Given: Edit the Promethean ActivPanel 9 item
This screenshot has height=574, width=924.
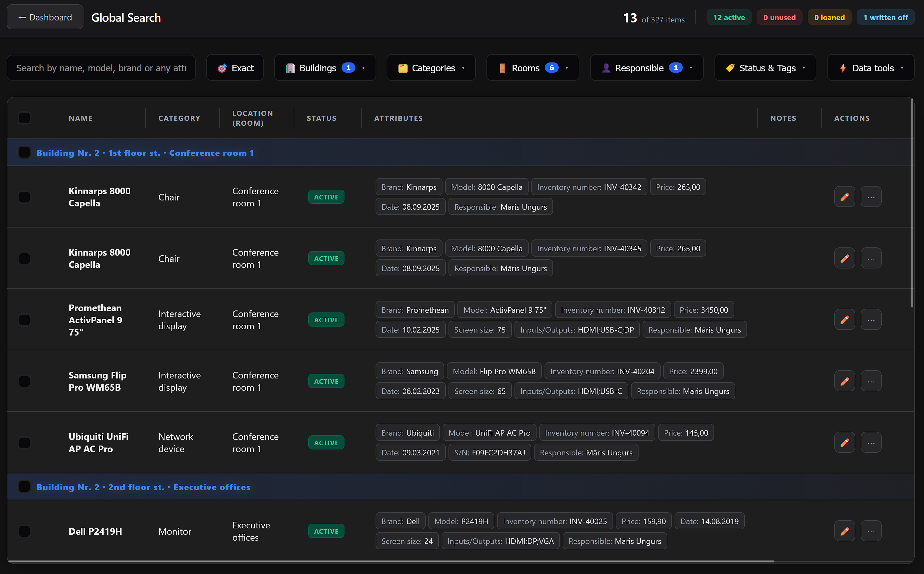Looking at the screenshot, I should pos(844,320).
